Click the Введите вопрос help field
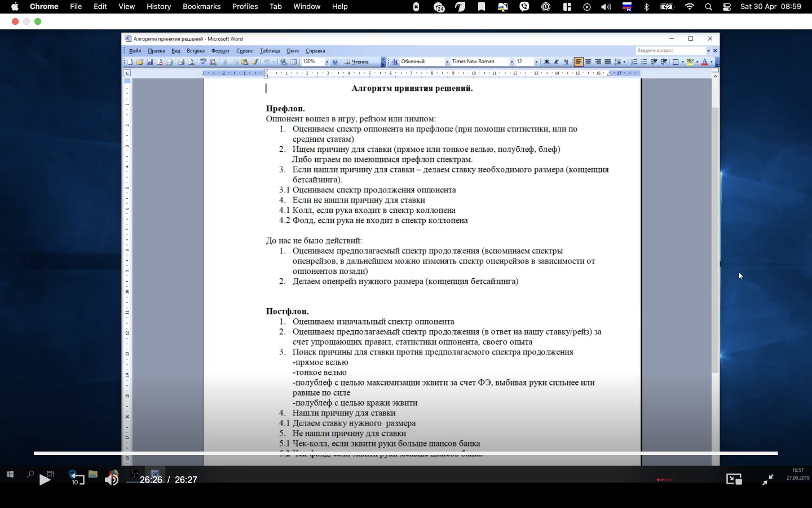Viewport: 812px width, 508px height. [x=671, y=51]
